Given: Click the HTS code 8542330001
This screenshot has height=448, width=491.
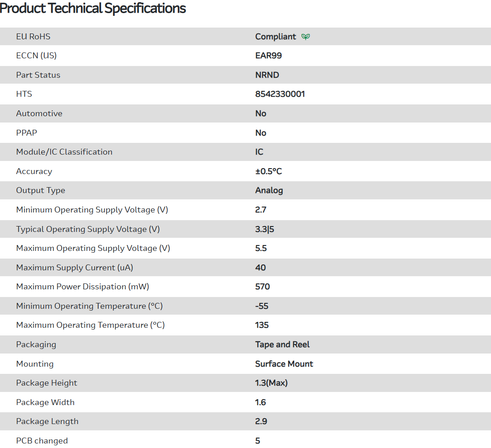Looking at the screenshot, I should tap(280, 94).
